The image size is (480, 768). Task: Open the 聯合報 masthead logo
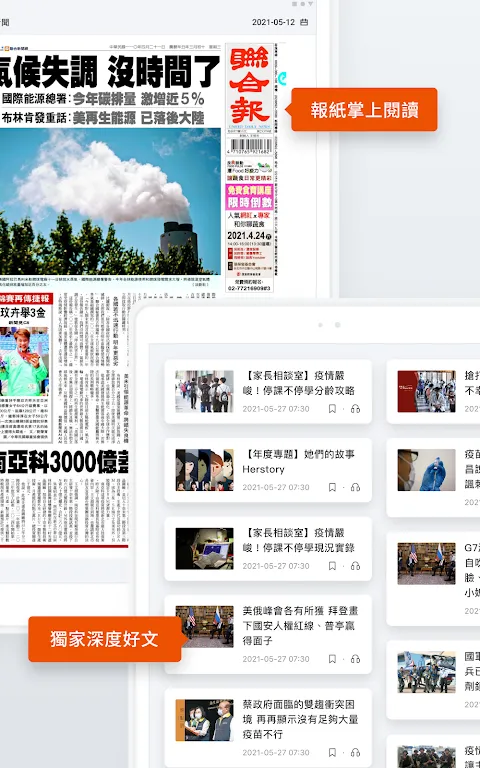point(249,85)
